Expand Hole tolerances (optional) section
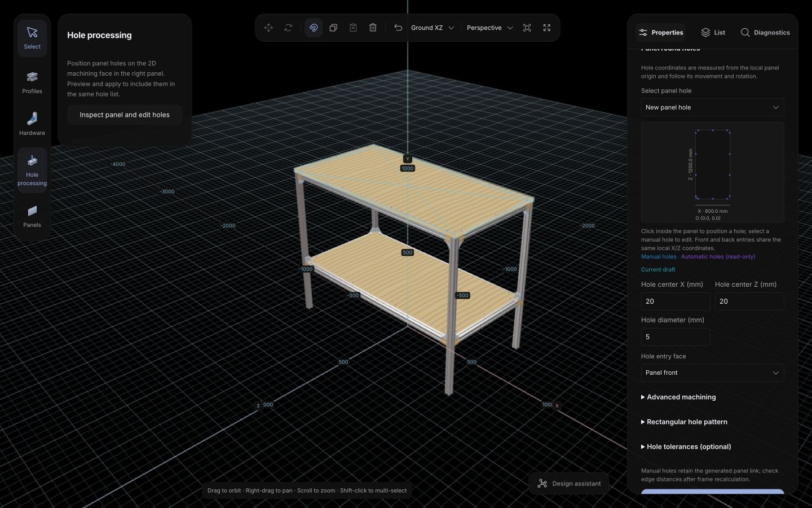Screen dimensions: 812x508 (x=686, y=447)
